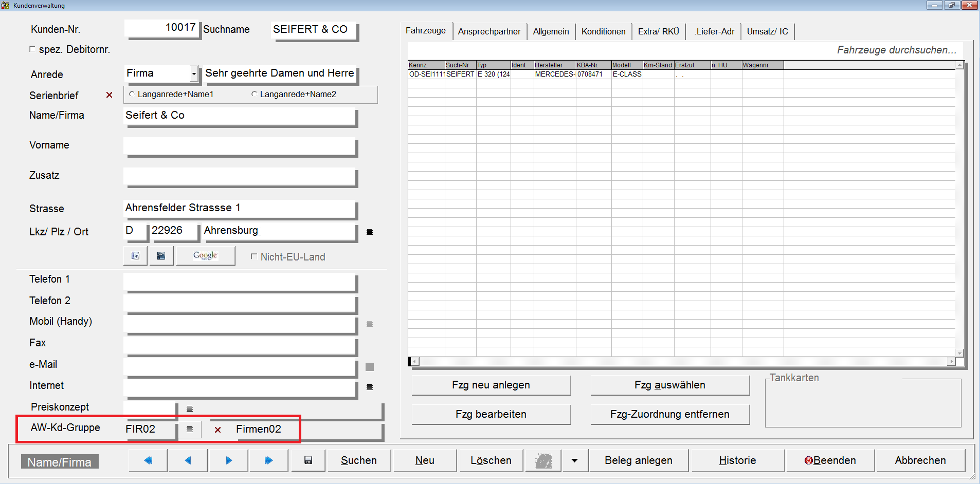980x484 pixels.
Task: Click the Name/Firma sort label at bottom
Action: (60, 462)
